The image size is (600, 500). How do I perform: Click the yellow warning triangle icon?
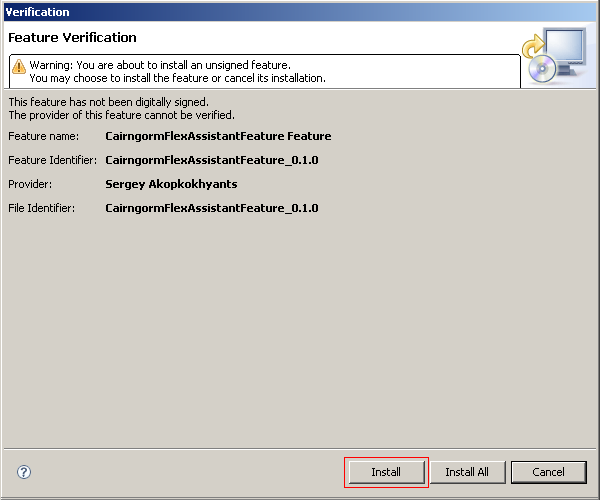click(x=18, y=65)
